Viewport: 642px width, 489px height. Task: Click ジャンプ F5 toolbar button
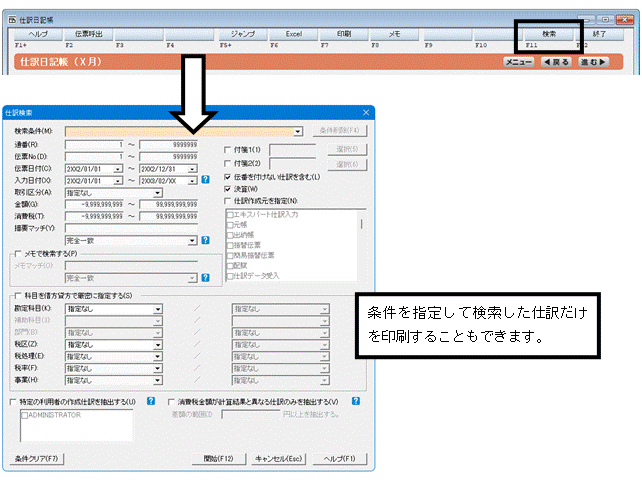[242, 34]
